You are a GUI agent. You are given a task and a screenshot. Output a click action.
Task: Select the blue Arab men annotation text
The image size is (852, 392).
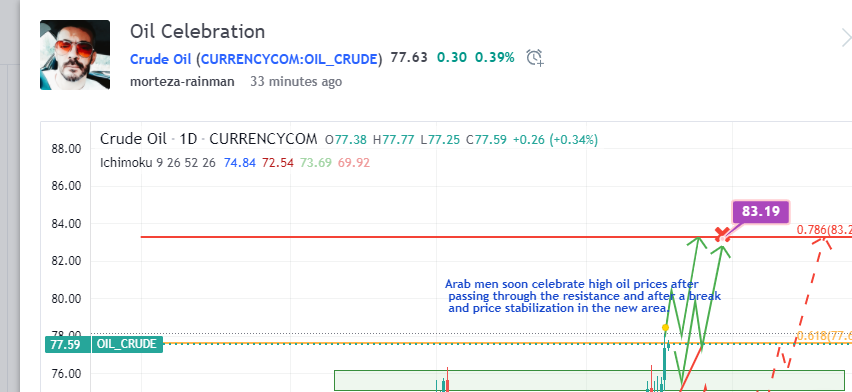582,296
